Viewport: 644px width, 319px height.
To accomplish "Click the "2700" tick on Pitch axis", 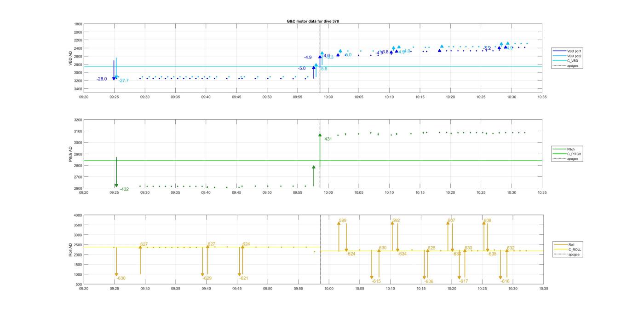I will coord(78,177).
